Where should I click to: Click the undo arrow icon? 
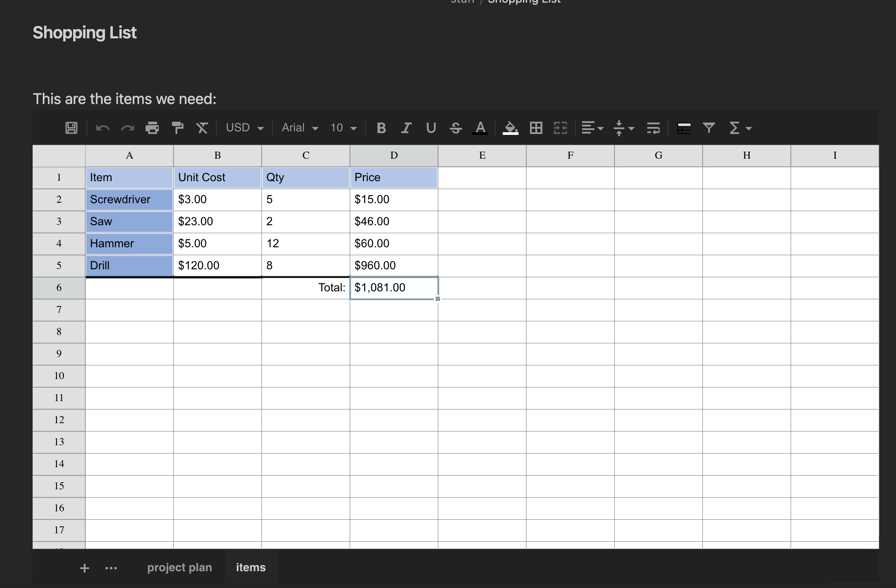pos(103,128)
